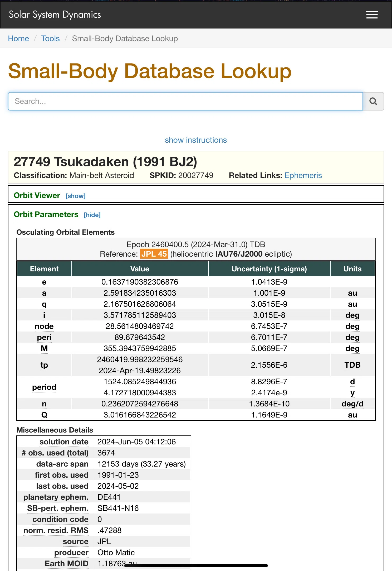Click the 'condition code' label
The height and width of the screenshot is (571, 392).
click(60, 519)
